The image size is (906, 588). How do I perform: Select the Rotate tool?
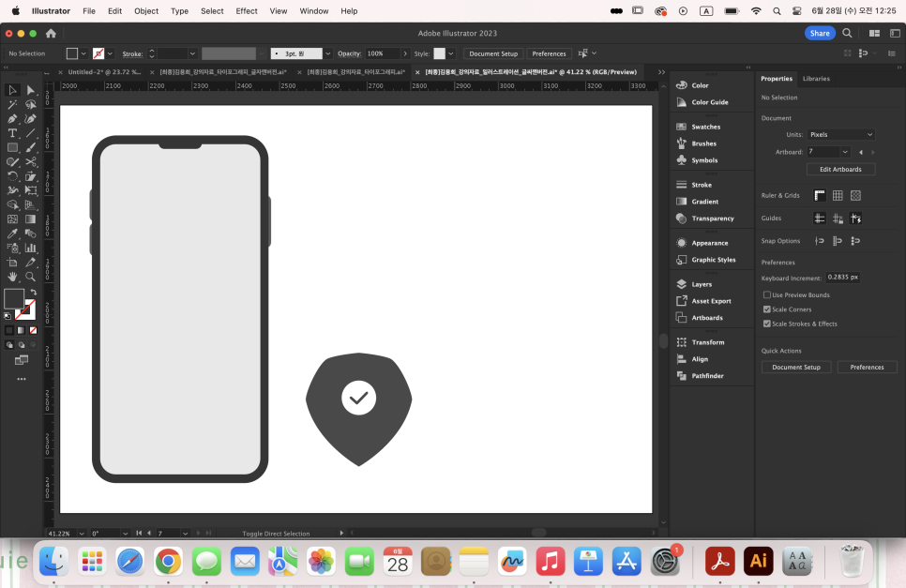[x=12, y=176]
